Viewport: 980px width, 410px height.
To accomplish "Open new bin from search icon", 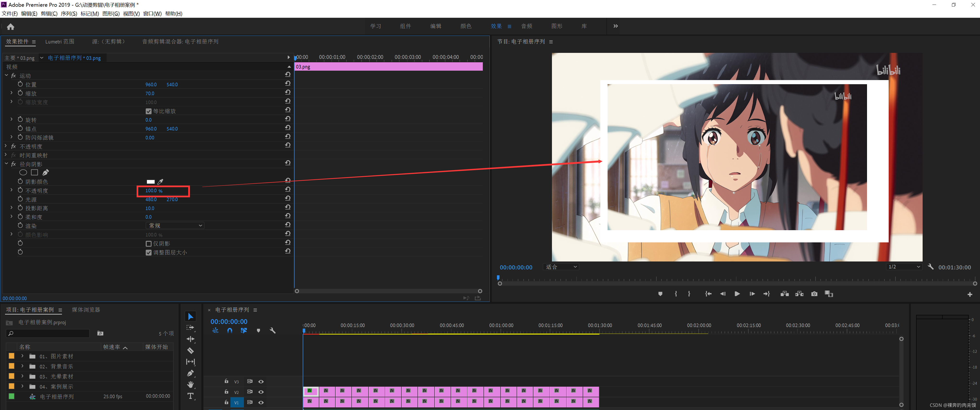I will point(100,334).
